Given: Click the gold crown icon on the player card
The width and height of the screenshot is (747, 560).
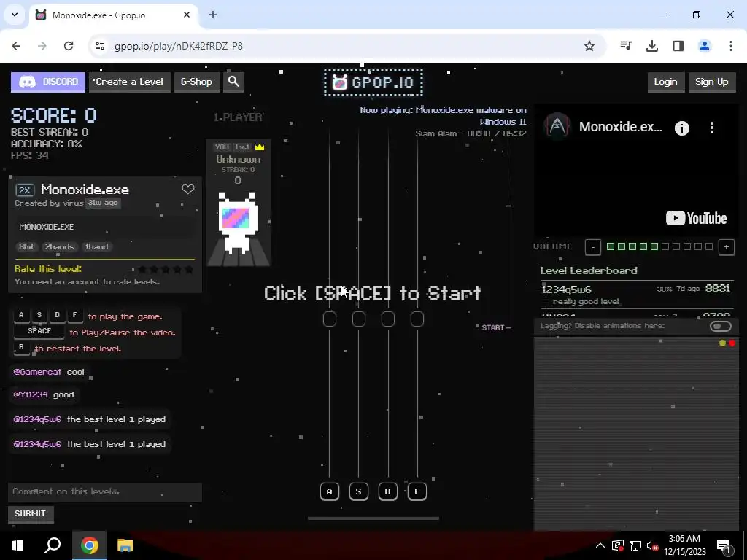Looking at the screenshot, I should [260, 147].
